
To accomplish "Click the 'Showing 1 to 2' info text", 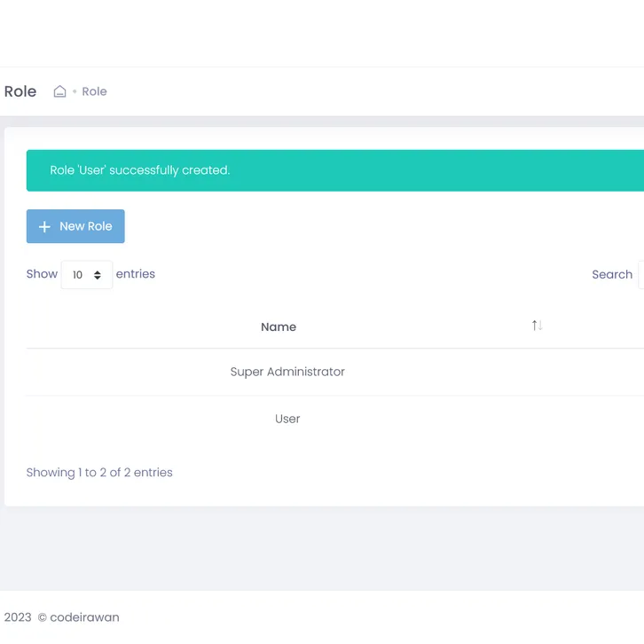I will [99, 473].
